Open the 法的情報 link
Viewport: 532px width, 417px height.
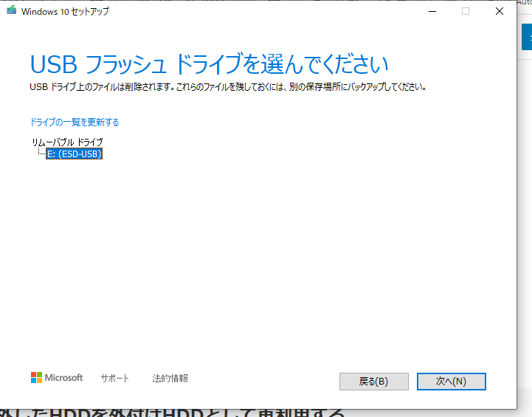(x=170, y=378)
